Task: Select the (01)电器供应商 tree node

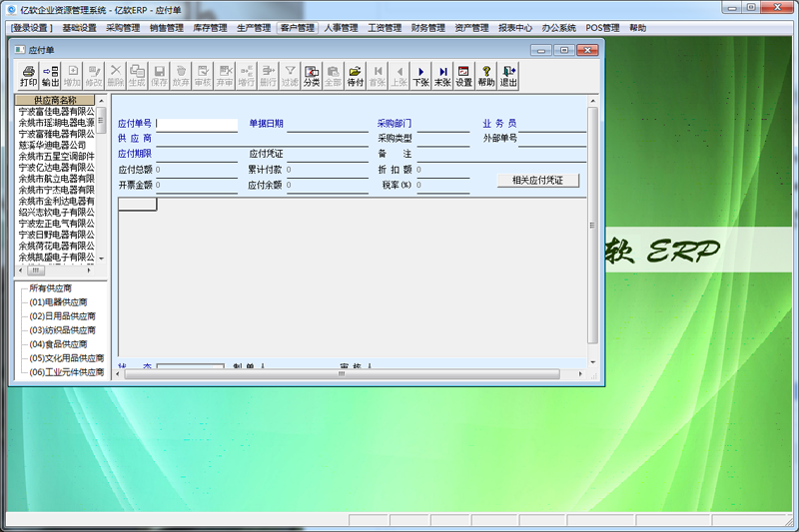Action: tap(63, 302)
